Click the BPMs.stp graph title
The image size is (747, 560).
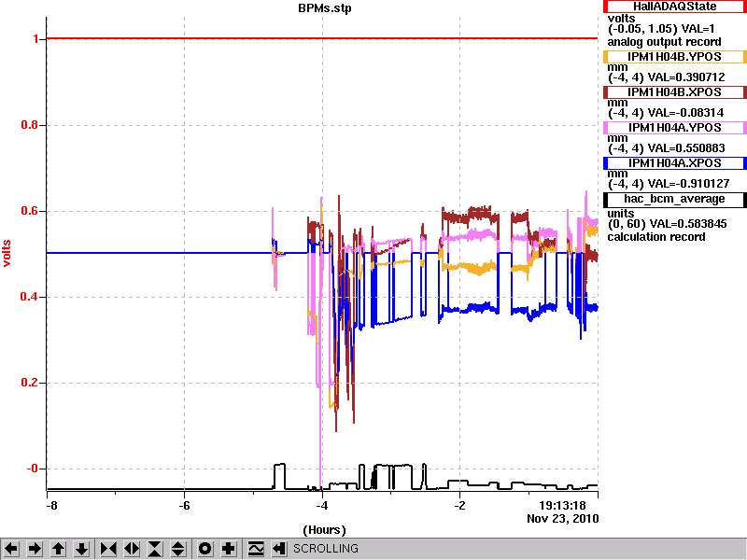(325, 8)
